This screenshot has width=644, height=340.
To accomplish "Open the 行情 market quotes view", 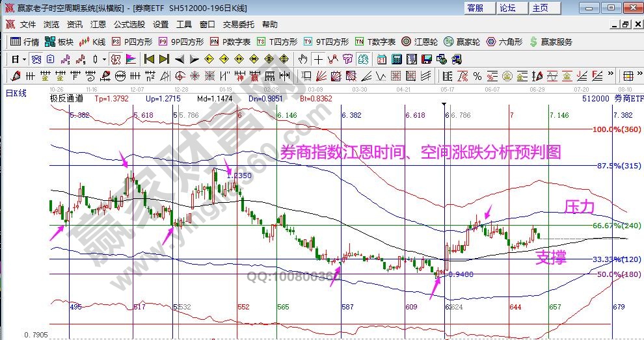I will pos(25,42).
